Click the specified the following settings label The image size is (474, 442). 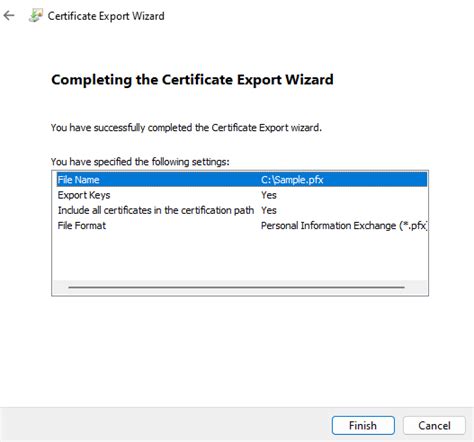point(140,162)
